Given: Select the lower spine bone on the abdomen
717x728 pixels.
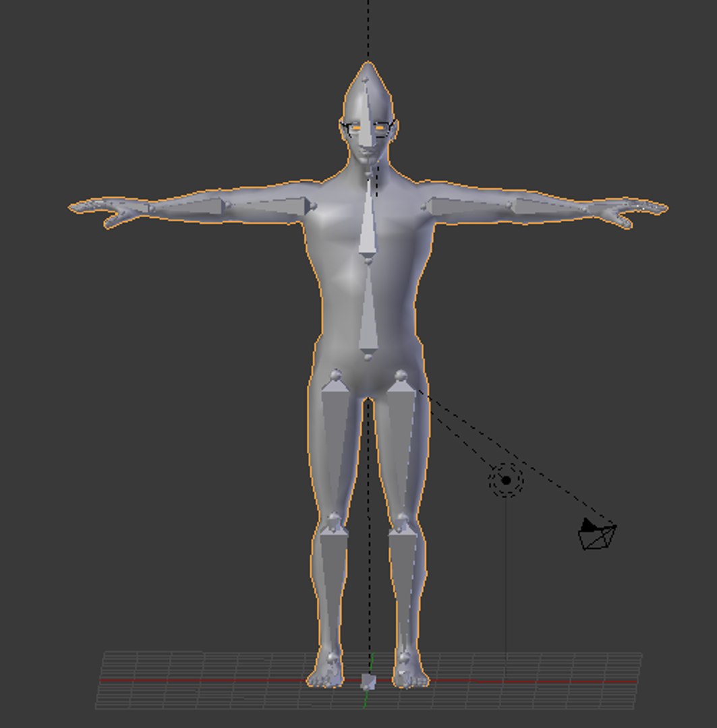Looking at the screenshot, I should pos(368,311).
